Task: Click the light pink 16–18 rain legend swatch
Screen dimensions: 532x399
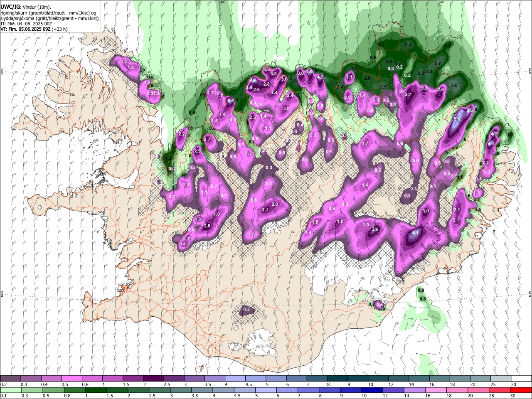Action: pyautogui.click(x=436, y=390)
